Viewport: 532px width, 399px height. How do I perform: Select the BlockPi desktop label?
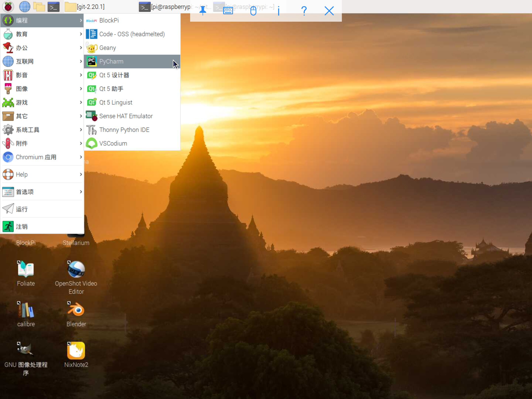click(26, 243)
